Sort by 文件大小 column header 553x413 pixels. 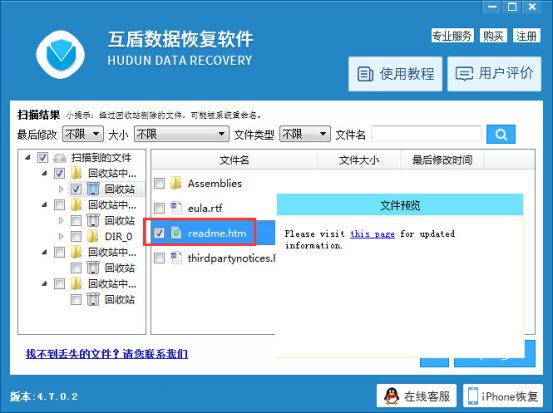(x=359, y=160)
